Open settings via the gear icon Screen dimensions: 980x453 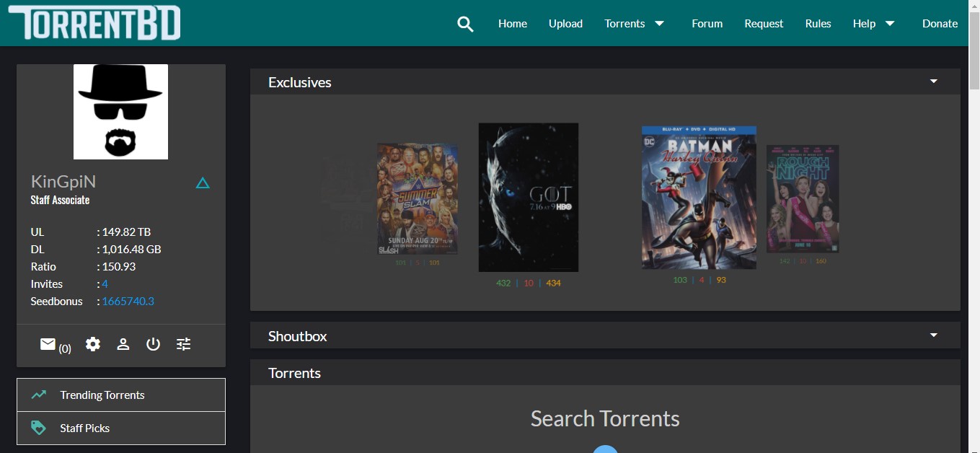93,345
